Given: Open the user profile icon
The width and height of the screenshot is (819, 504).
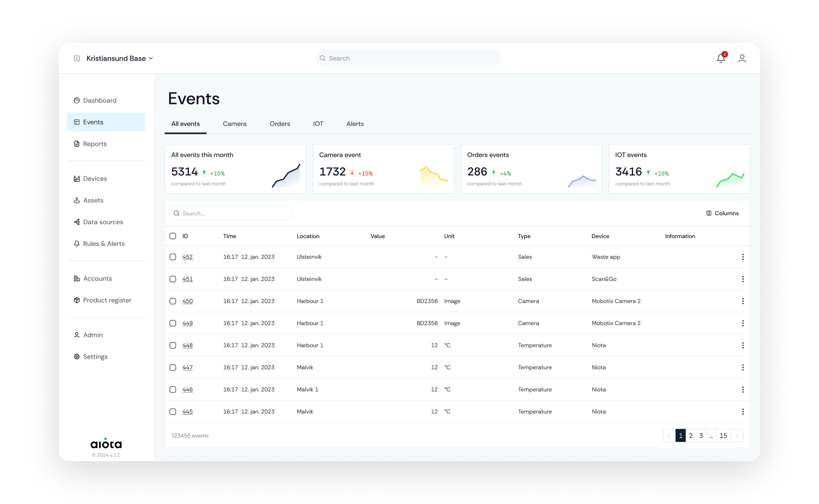Looking at the screenshot, I should (x=742, y=58).
